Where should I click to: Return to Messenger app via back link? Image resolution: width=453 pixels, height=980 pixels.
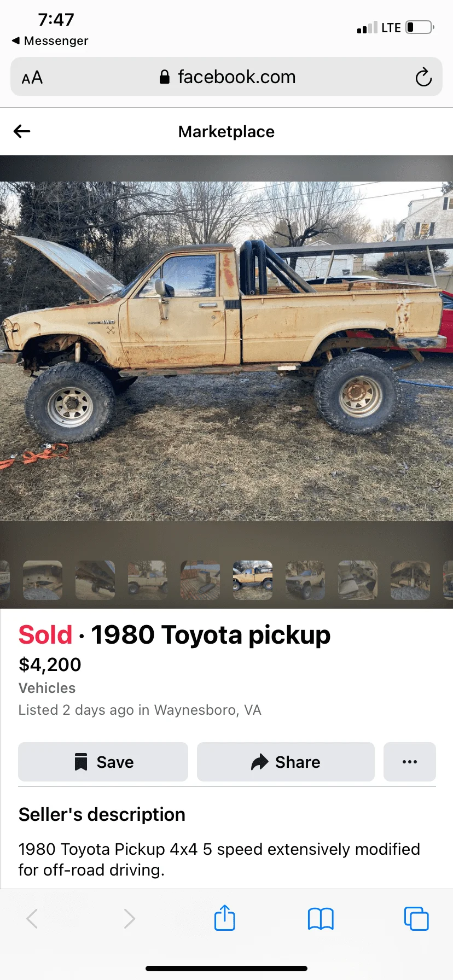[x=50, y=41]
